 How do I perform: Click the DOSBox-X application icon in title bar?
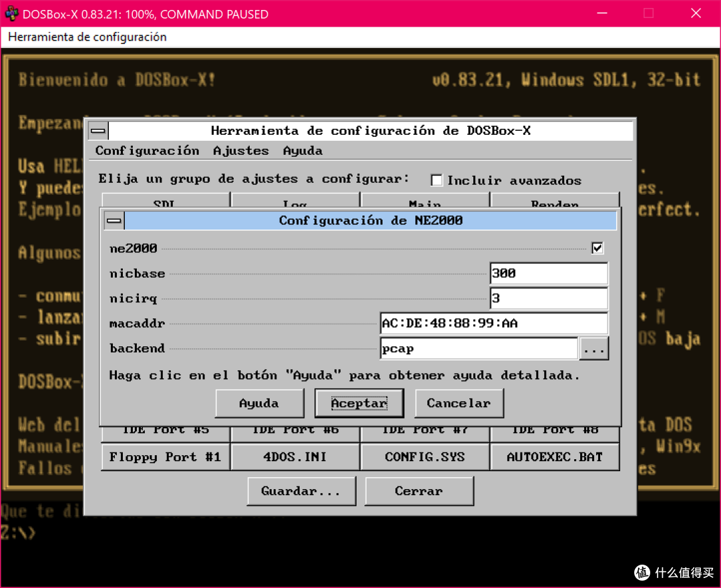point(11,13)
